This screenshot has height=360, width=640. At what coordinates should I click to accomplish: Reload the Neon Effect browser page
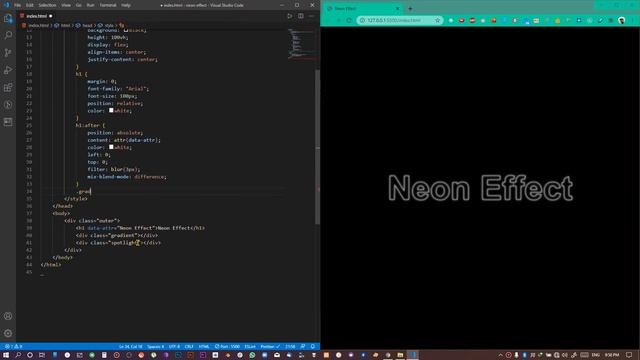tap(349, 20)
